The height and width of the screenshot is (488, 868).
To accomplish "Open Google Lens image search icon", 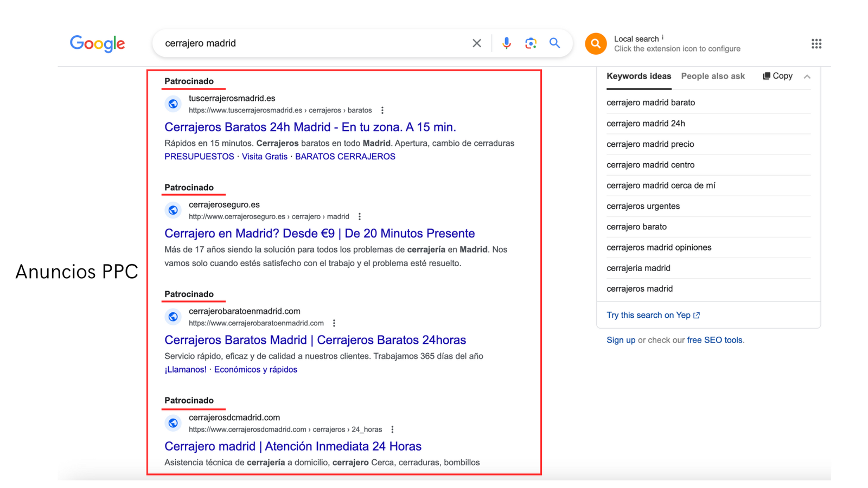I will click(x=531, y=43).
